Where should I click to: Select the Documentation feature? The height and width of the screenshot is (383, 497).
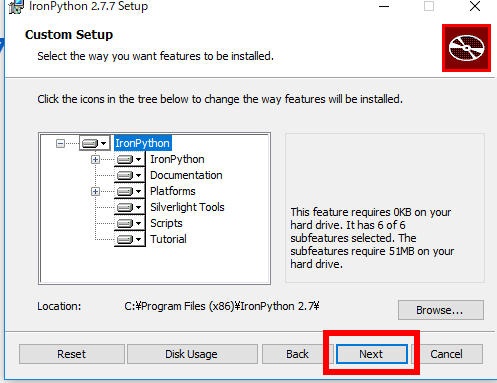point(186,175)
